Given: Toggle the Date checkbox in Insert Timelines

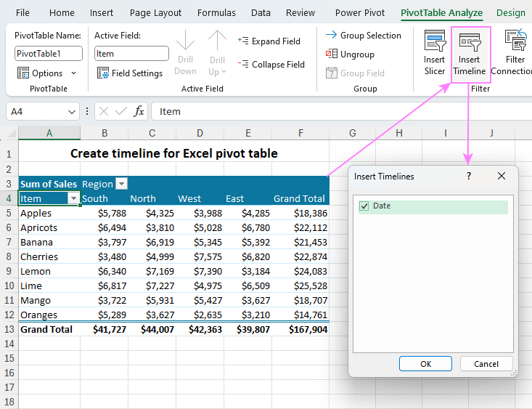Looking at the screenshot, I should 364,206.
